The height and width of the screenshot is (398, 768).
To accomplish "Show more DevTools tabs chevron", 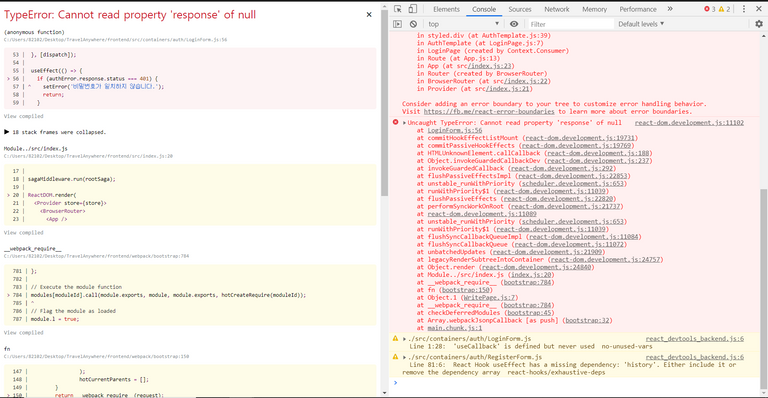I will click(670, 9).
